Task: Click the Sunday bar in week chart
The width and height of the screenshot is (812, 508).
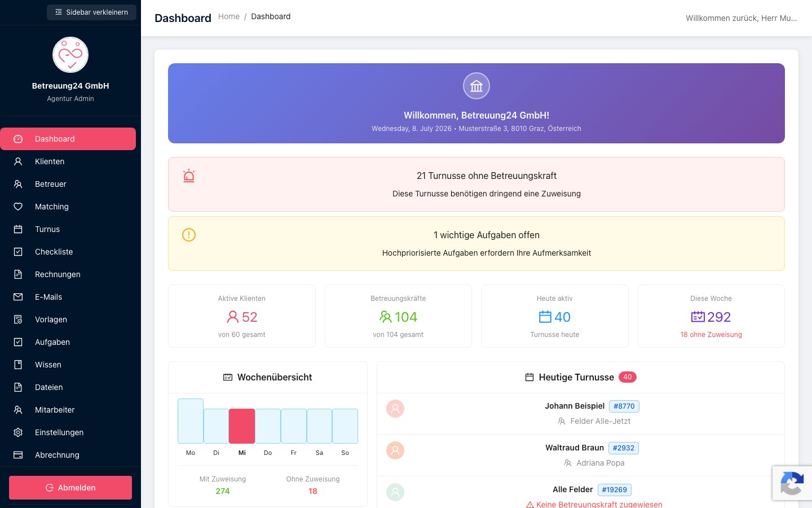Action: tap(345, 426)
